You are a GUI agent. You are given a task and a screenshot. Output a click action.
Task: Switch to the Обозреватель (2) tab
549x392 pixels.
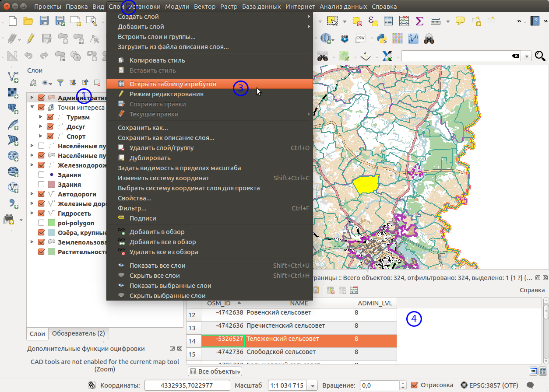click(x=78, y=333)
